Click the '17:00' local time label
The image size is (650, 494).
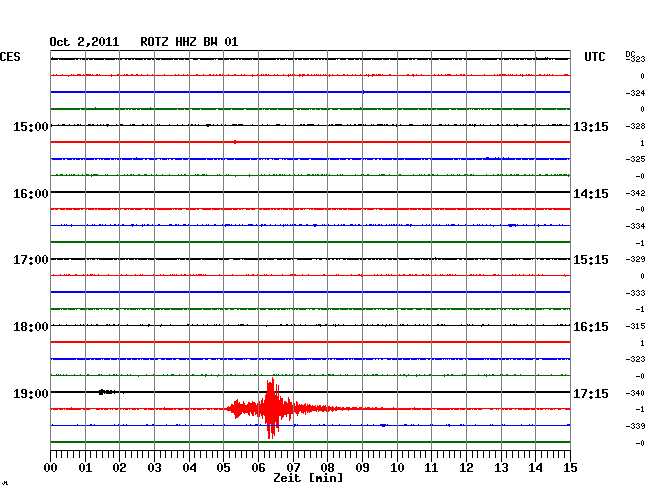[31, 260]
